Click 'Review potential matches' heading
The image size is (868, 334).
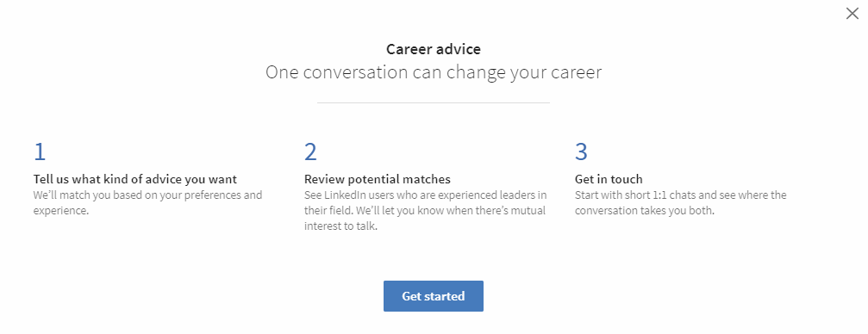point(378,179)
